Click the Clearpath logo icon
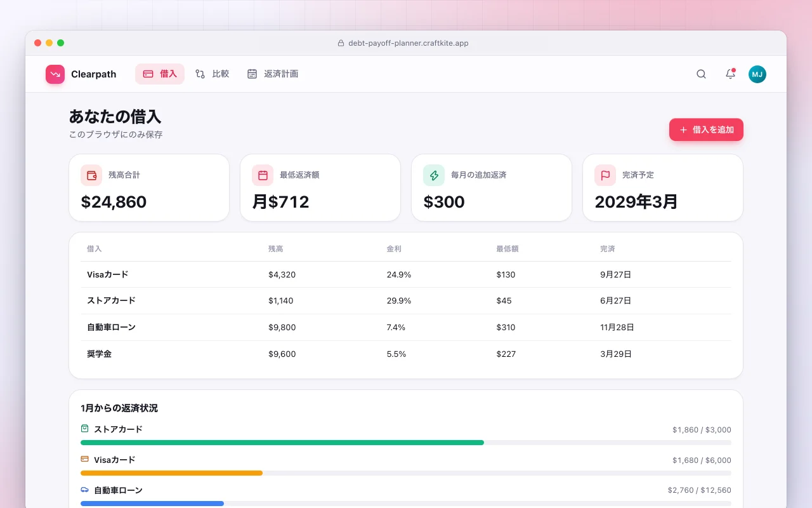 pyautogui.click(x=55, y=74)
